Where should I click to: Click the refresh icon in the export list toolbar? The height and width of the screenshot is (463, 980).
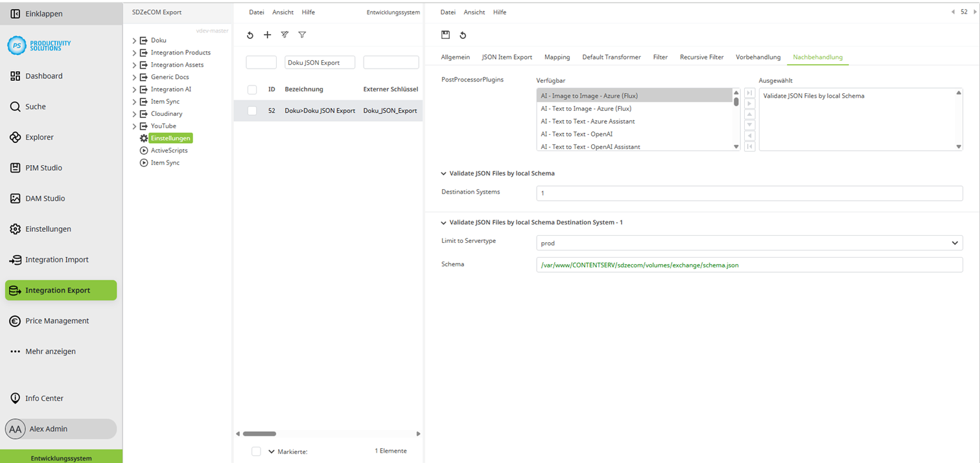coord(250,35)
